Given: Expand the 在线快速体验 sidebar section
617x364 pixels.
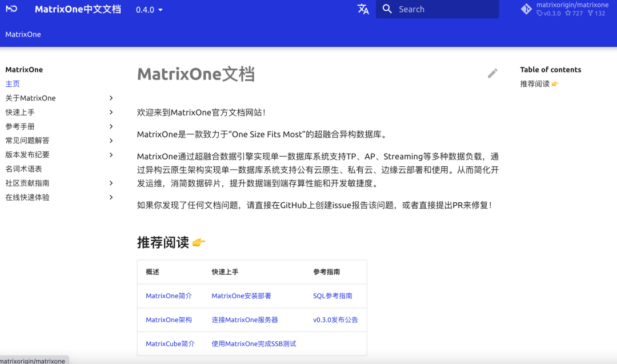Looking at the screenshot, I should (111, 197).
